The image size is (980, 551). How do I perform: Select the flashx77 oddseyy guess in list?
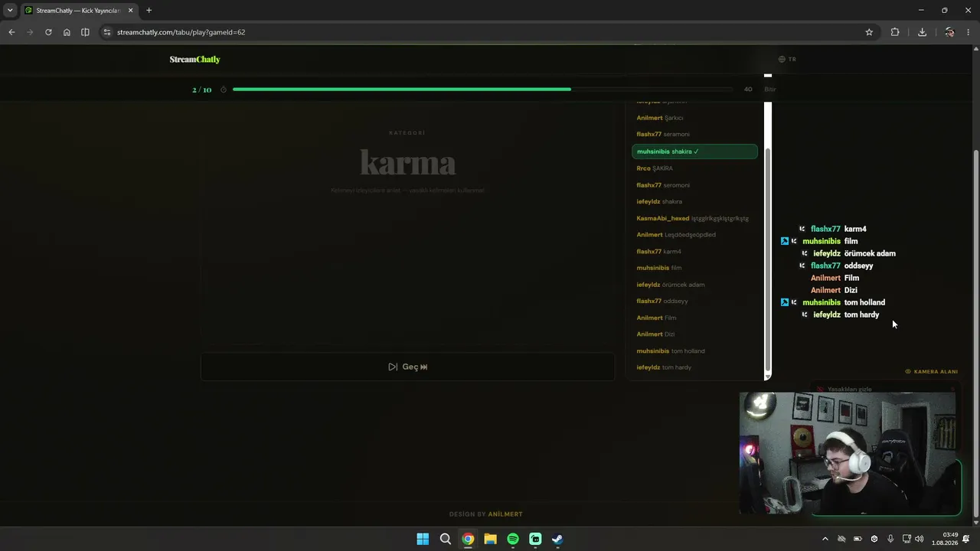(694, 302)
